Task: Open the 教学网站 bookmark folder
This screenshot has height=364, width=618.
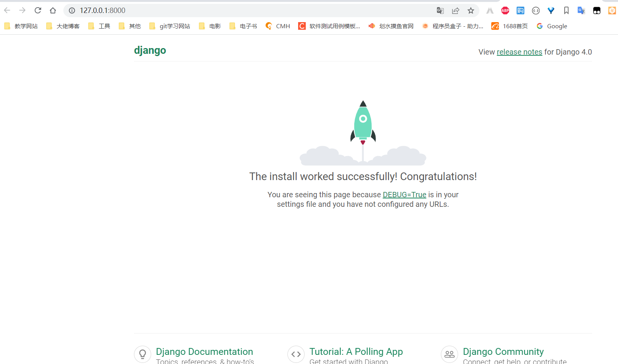Action: tap(21, 26)
